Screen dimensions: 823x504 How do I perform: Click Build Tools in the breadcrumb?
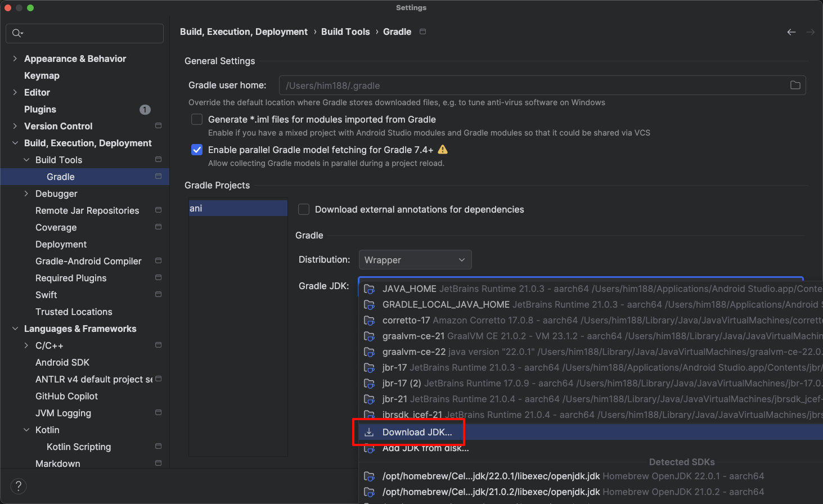[x=345, y=31]
